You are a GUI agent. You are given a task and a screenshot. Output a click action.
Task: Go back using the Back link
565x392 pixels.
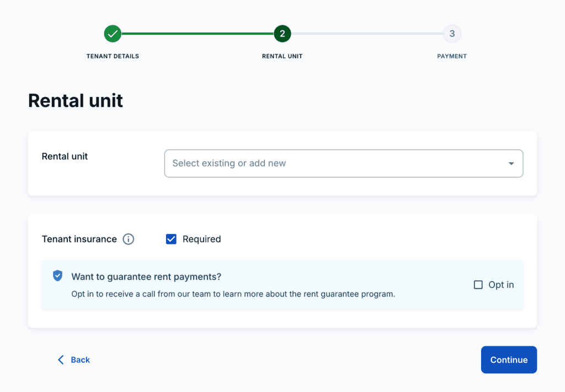(80, 360)
